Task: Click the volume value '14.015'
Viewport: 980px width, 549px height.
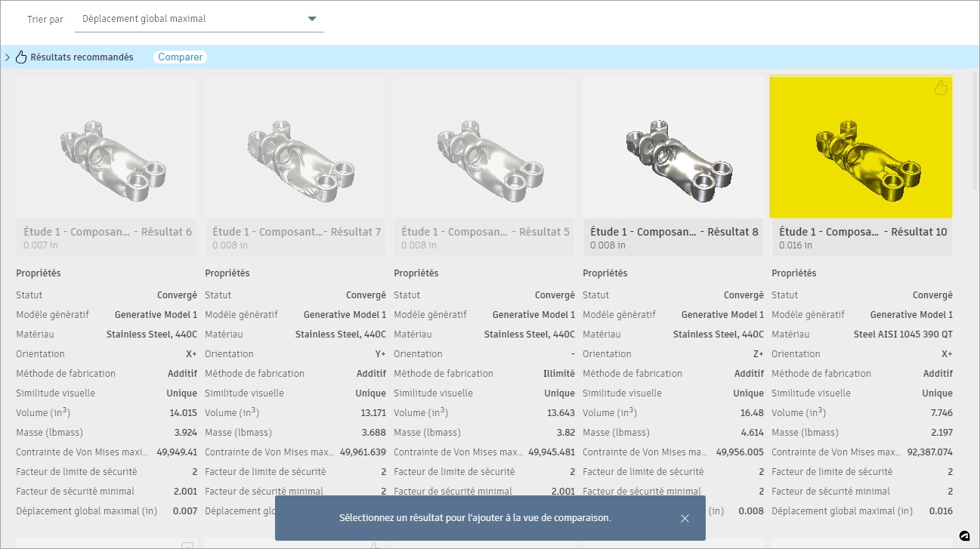Action: coord(184,412)
